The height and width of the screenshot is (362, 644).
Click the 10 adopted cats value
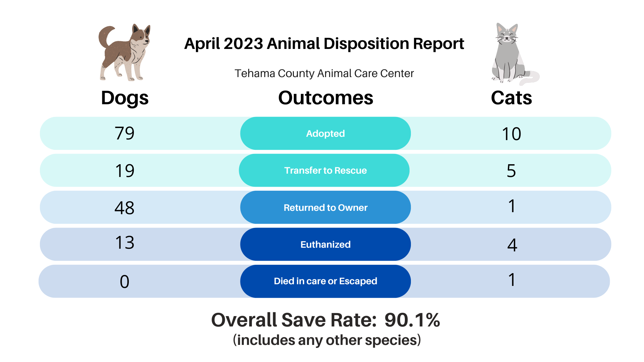(512, 134)
